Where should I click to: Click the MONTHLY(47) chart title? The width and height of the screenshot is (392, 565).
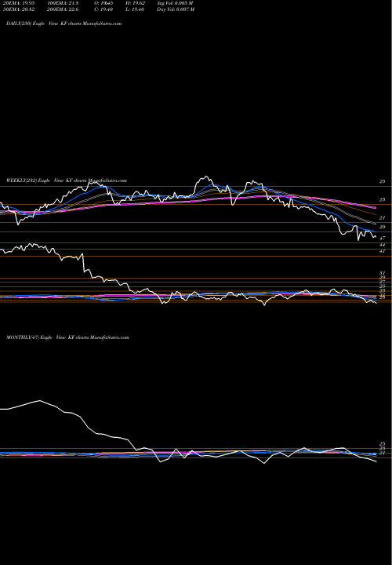pos(67,337)
